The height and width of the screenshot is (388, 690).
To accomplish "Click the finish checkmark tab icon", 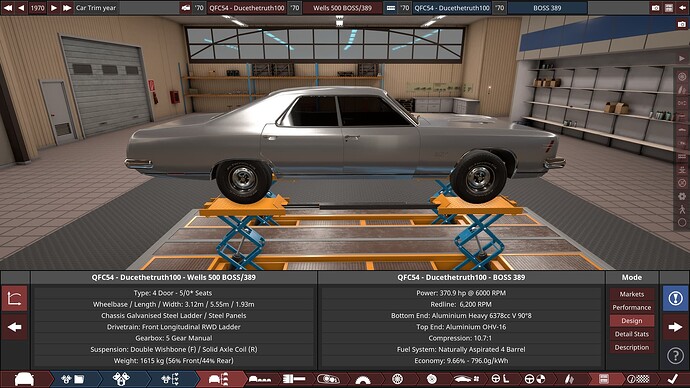I will pos(673,379).
